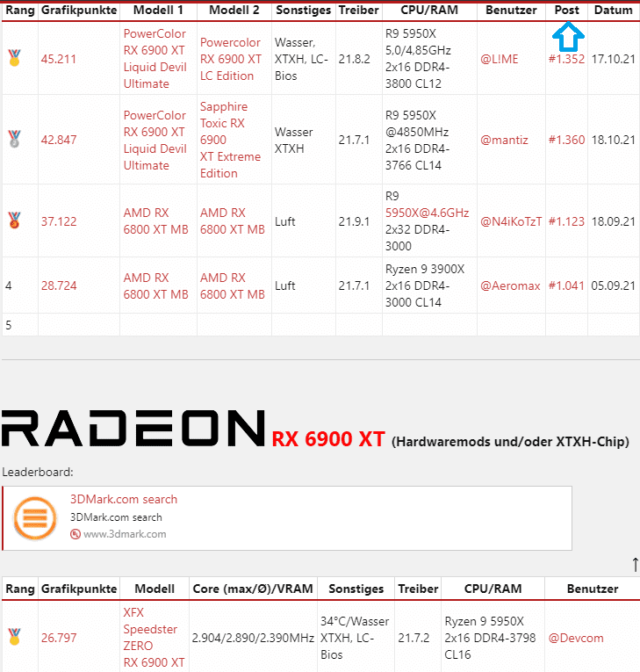
Task: Click the gold medal icon next to 45.211
Action: [15, 58]
